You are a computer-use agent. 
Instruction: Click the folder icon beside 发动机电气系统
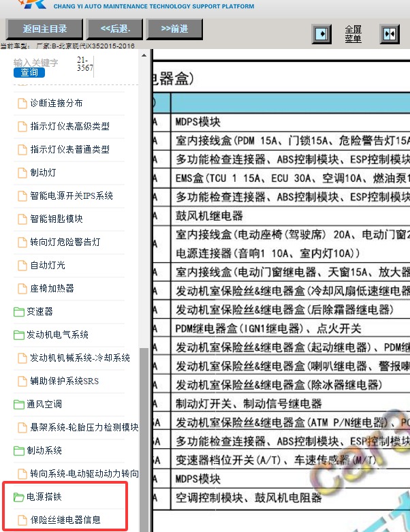tap(18, 335)
